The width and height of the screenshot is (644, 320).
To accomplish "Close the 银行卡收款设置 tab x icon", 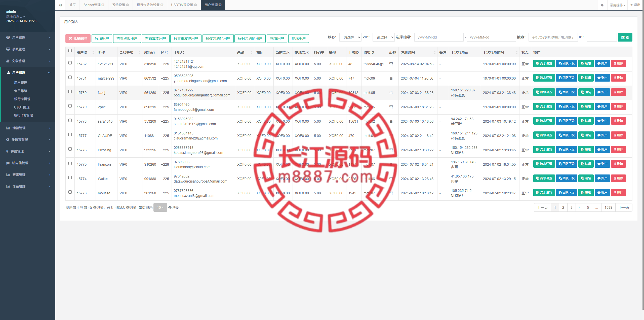I will tap(162, 5).
